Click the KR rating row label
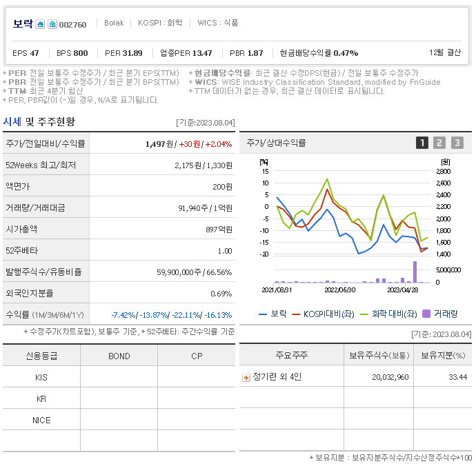 pyautogui.click(x=41, y=398)
